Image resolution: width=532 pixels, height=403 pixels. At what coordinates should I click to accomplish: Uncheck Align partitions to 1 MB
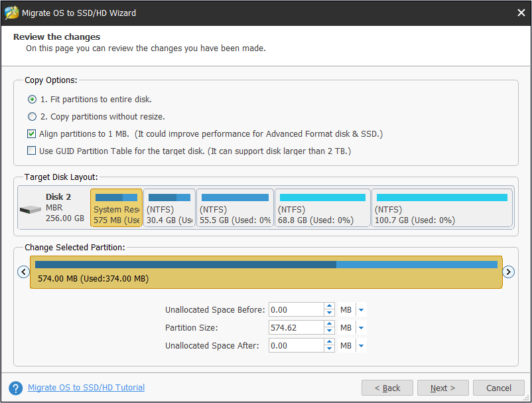point(32,134)
